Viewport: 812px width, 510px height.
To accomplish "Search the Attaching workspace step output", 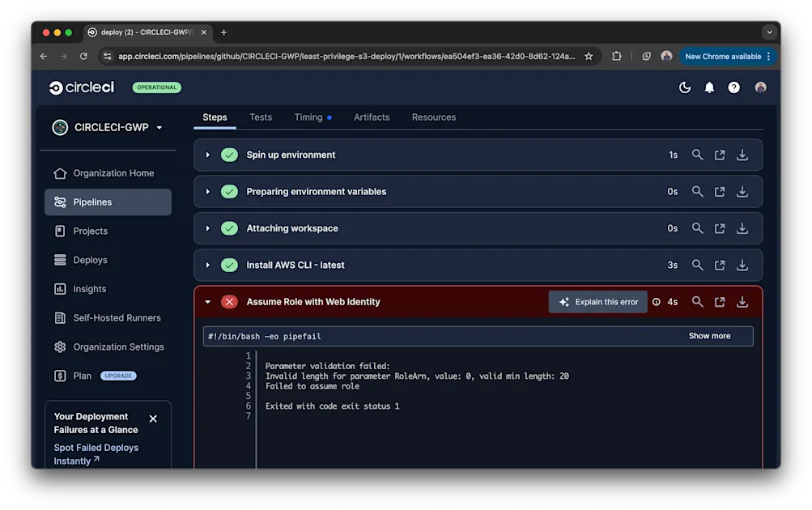I will click(x=697, y=228).
